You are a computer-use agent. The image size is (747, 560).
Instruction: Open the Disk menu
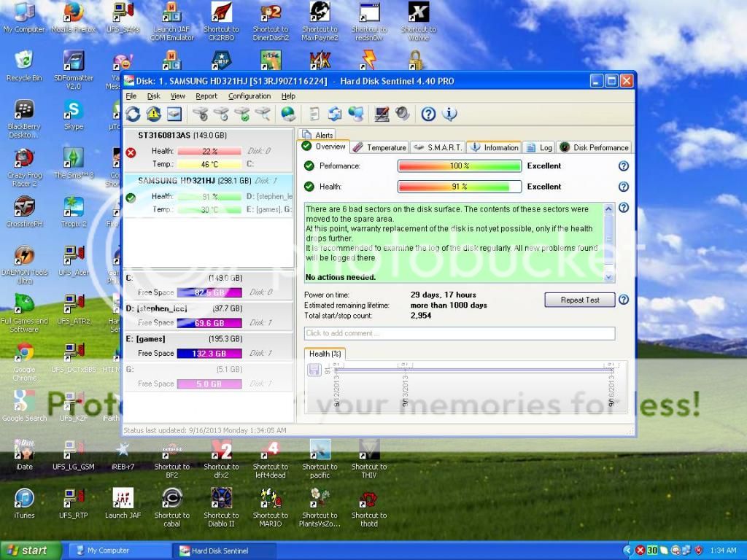point(153,96)
